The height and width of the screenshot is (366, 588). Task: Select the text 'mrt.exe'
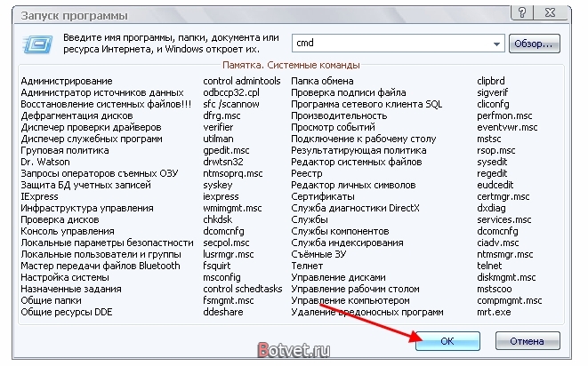494,312
